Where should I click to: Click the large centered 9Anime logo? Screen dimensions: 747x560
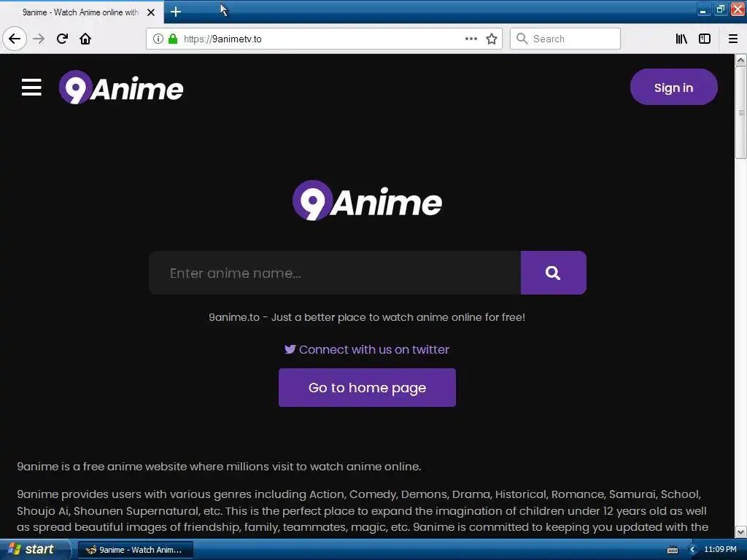368,201
